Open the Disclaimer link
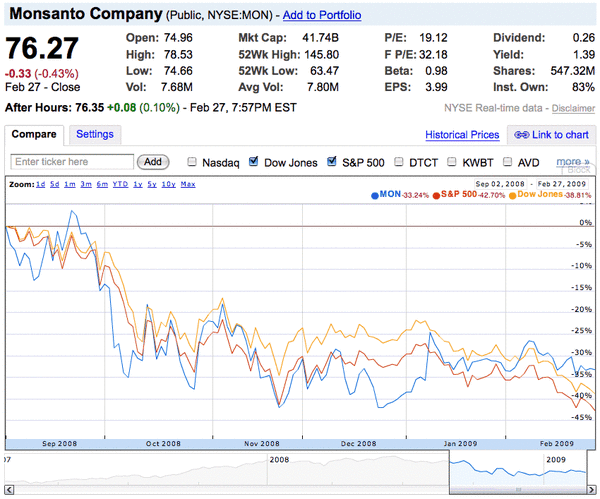The width and height of the screenshot is (600, 499). pos(573,108)
